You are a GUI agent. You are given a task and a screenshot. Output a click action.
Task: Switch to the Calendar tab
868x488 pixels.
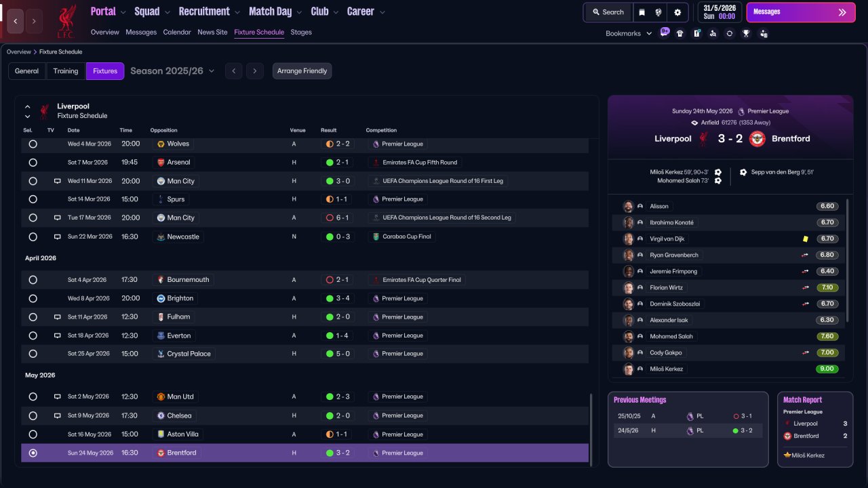click(x=177, y=32)
